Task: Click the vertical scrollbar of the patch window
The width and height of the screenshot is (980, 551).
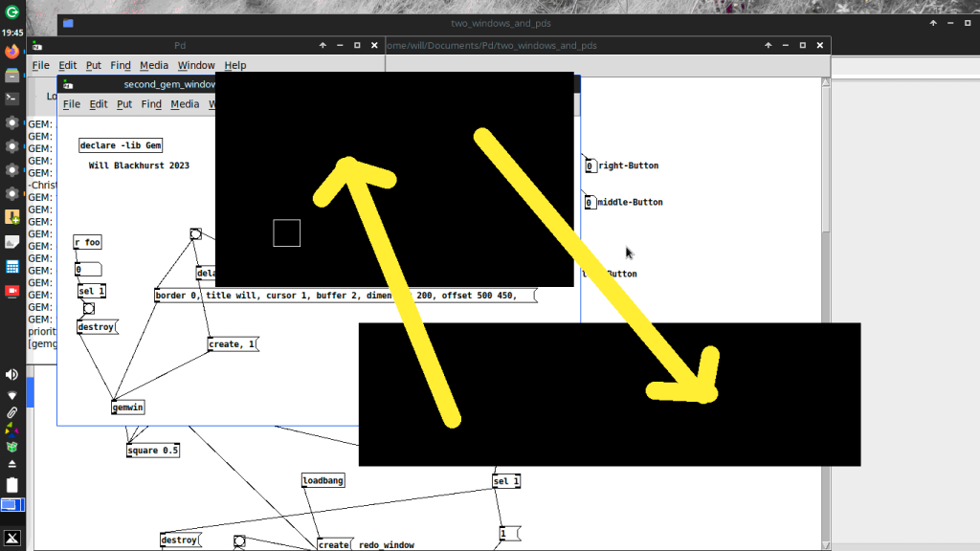Action: (x=826, y=313)
